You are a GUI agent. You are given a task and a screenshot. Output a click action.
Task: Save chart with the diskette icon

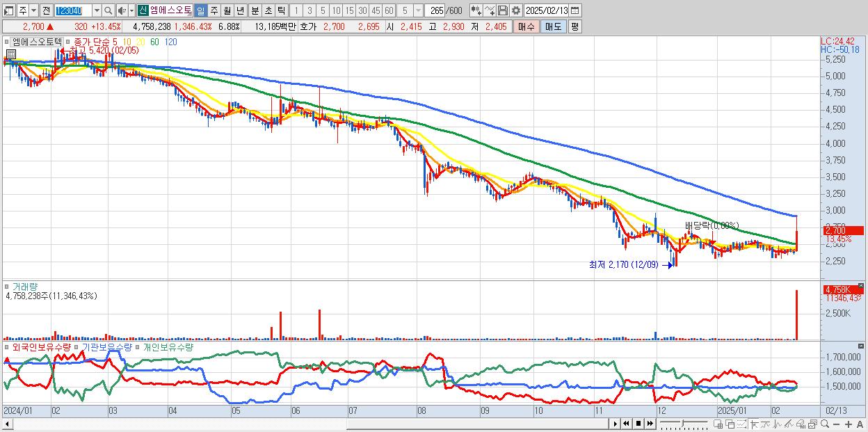pyautogui.click(x=503, y=10)
